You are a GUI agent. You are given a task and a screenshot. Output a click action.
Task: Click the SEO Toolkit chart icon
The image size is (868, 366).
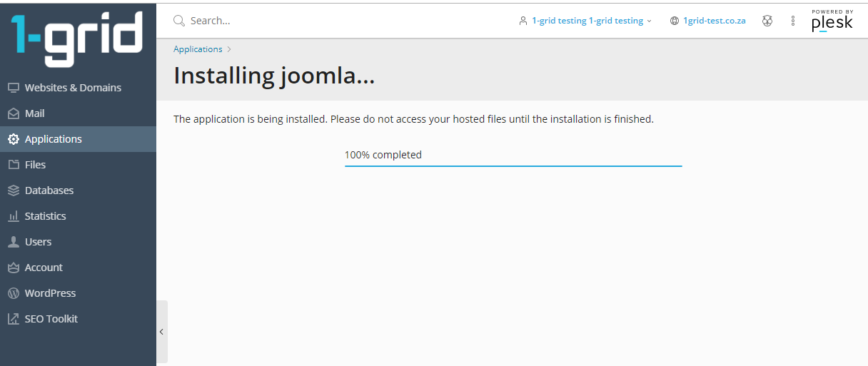(x=13, y=319)
